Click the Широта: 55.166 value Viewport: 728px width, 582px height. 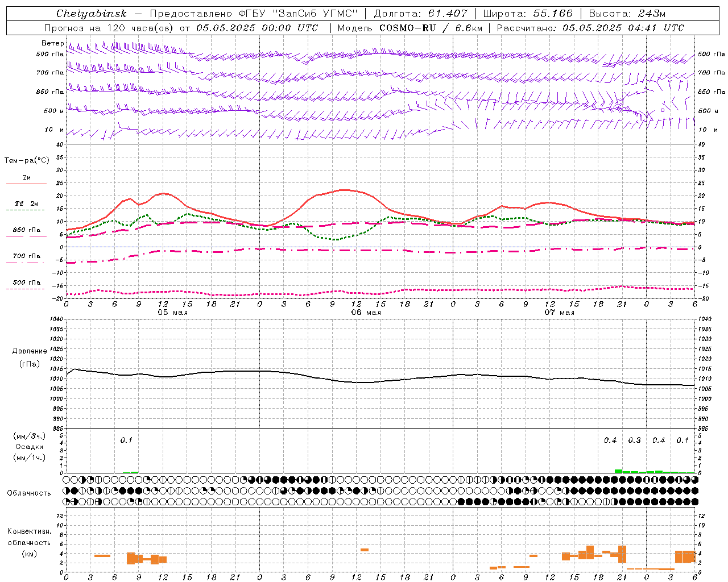tap(528, 14)
